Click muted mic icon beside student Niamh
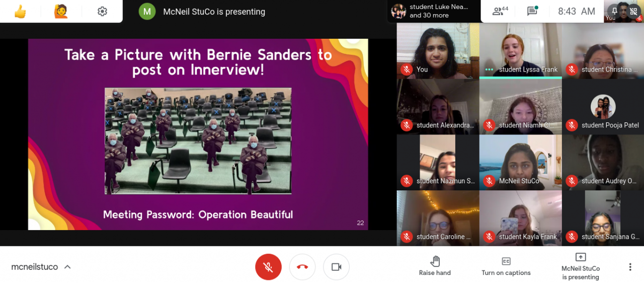The width and height of the screenshot is (644, 283). (x=489, y=125)
